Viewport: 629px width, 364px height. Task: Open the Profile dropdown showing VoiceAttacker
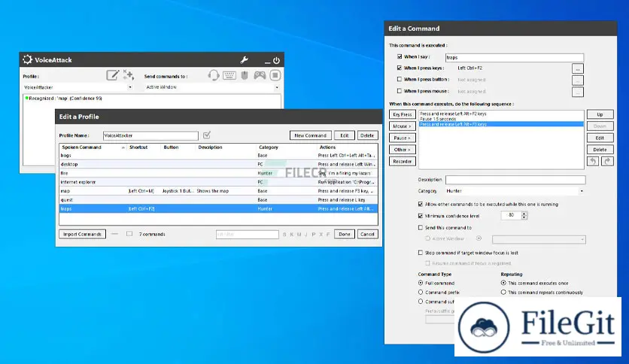point(77,87)
